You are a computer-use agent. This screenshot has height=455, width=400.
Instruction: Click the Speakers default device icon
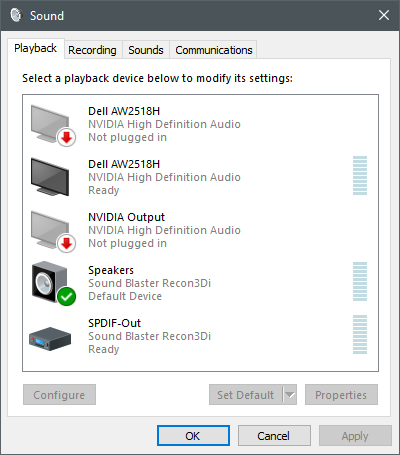coord(53,283)
